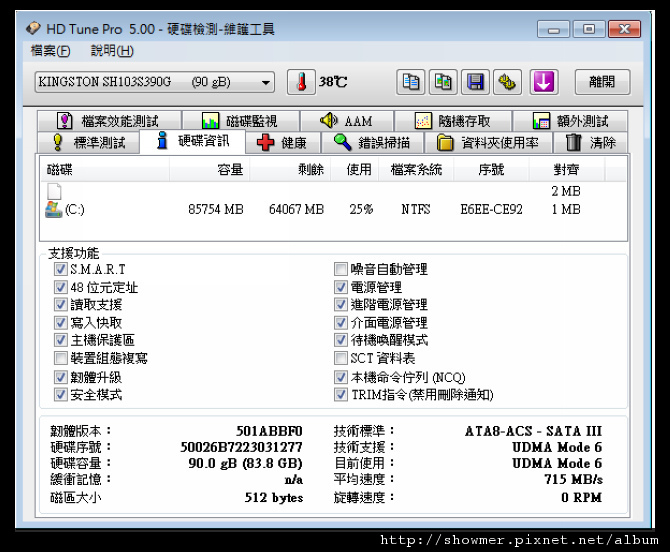The width and height of the screenshot is (670, 552).
Task: Click the 容量 column header
Action: (210, 170)
